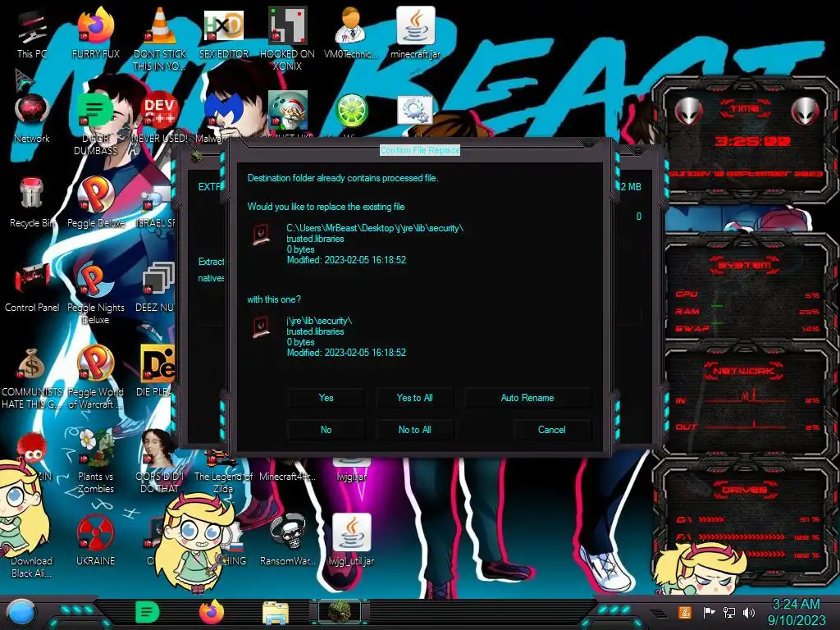Select Peggle Nights Deluxe icon
The image size is (840, 630).
(x=96, y=293)
